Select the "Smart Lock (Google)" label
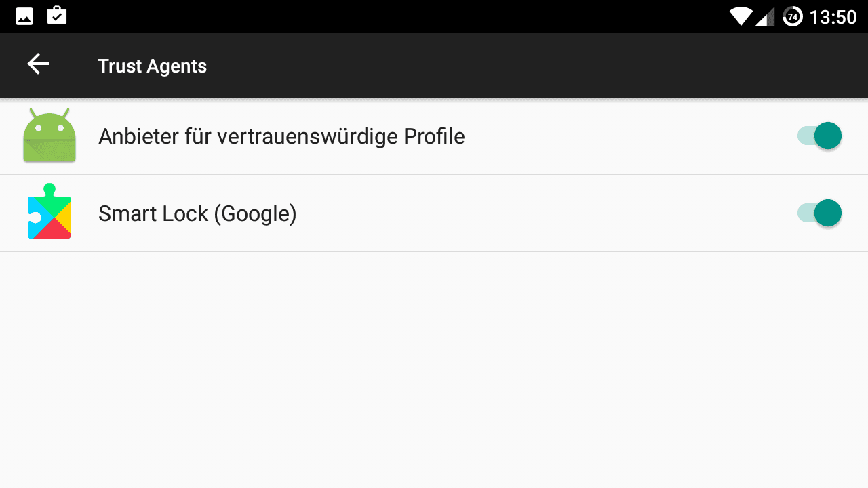The image size is (868, 488). click(x=197, y=213)
